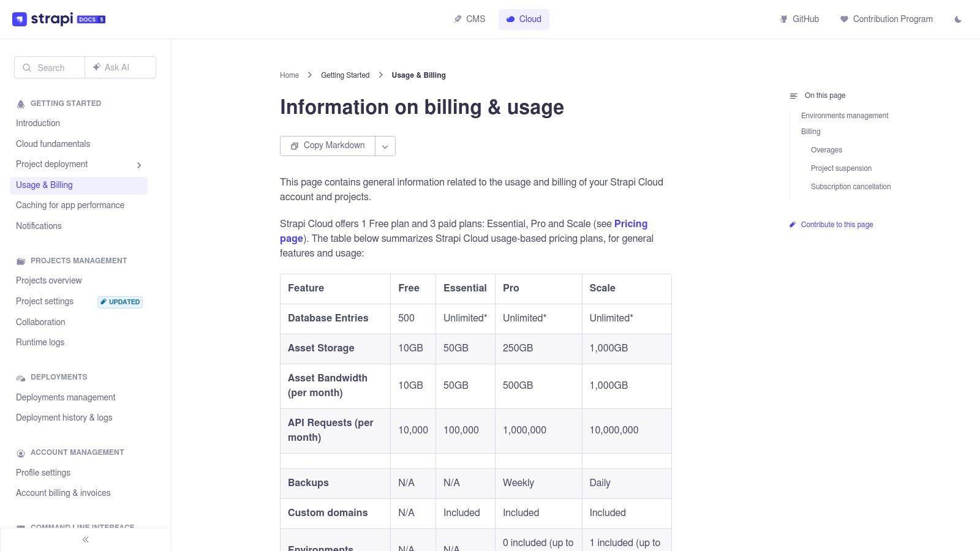Click the Database Entries table cell
Image resolution: width=980 pixels, height=551 pixels.
click(x=335, y=318)
